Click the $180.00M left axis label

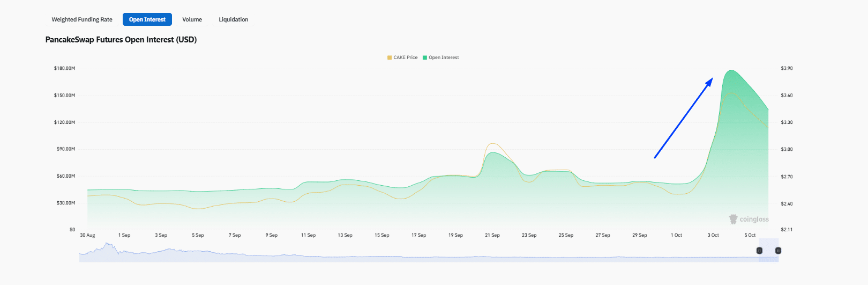pyautogui.click(x=64, y=69)
